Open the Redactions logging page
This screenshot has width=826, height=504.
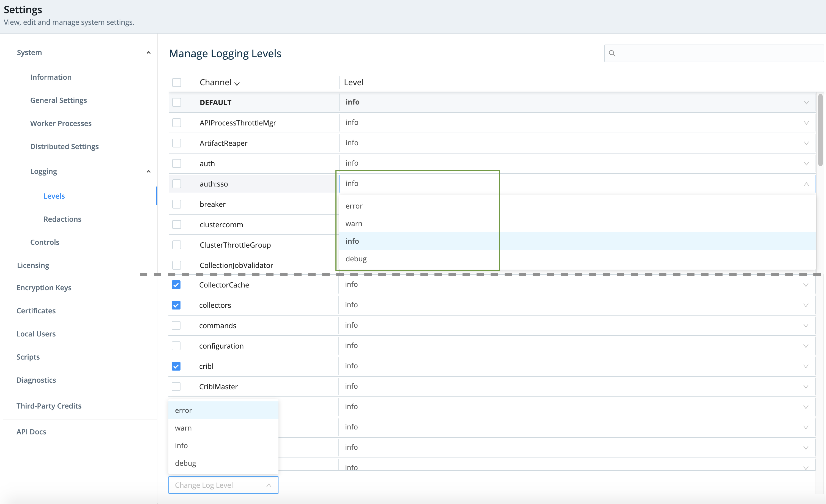[62, 219]
